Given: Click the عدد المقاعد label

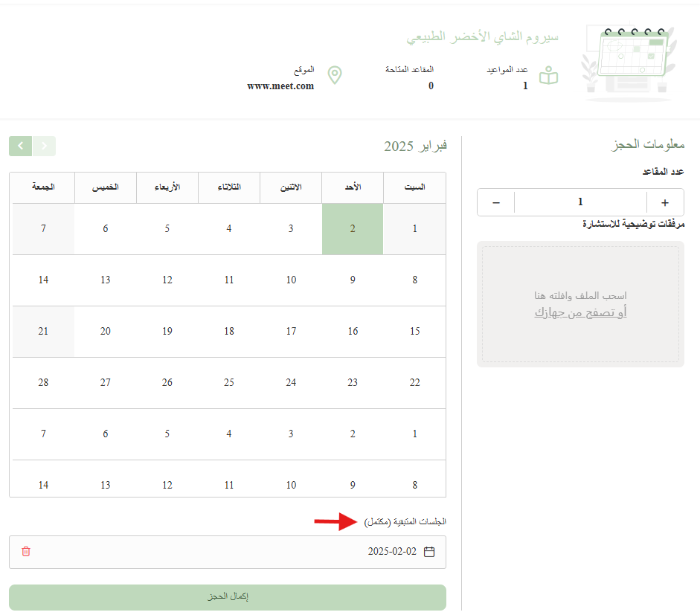Looking at the screenshot, I should (663, 171).
